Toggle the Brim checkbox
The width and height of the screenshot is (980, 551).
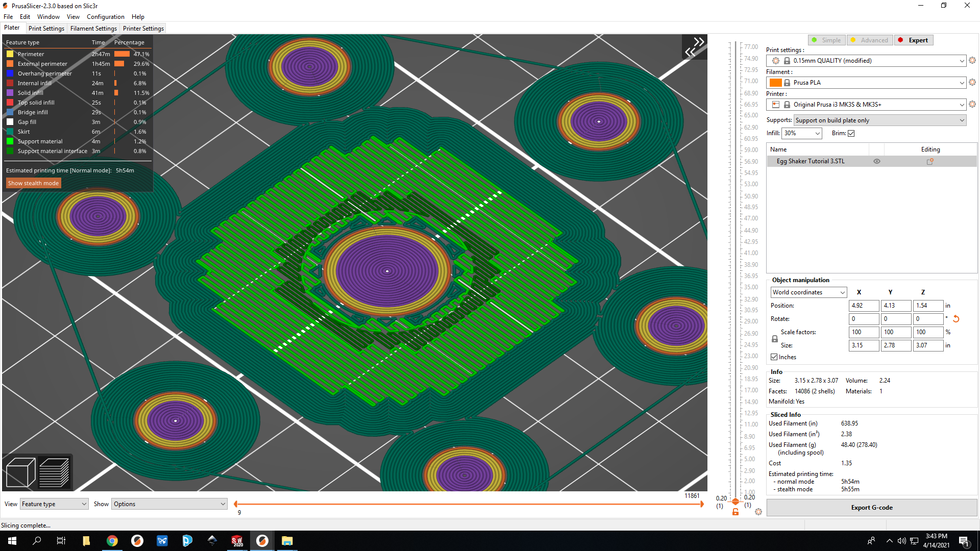[x=851, y=133]
